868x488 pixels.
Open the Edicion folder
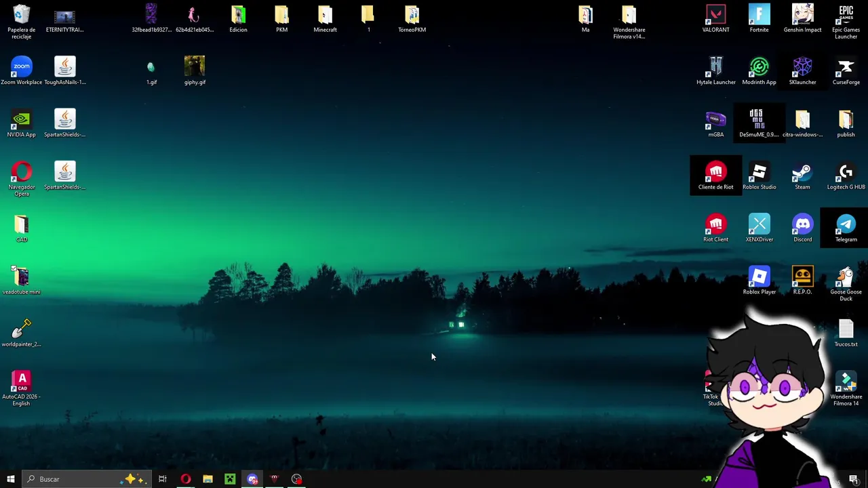[x=238, y=18]
